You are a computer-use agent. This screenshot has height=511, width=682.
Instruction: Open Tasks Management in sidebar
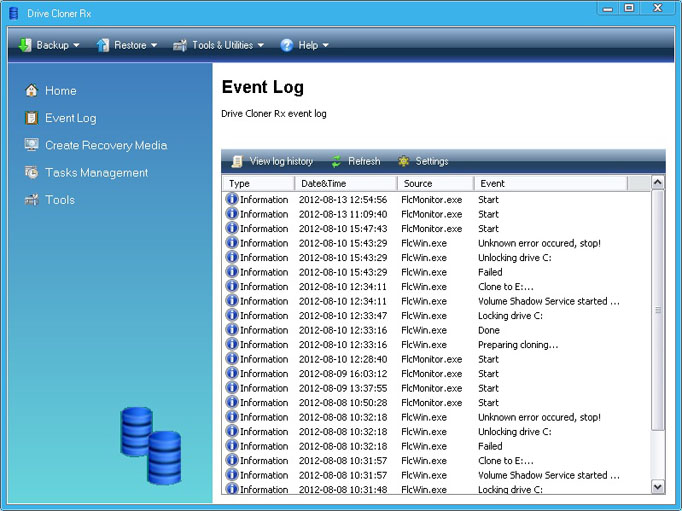(97, 173)
